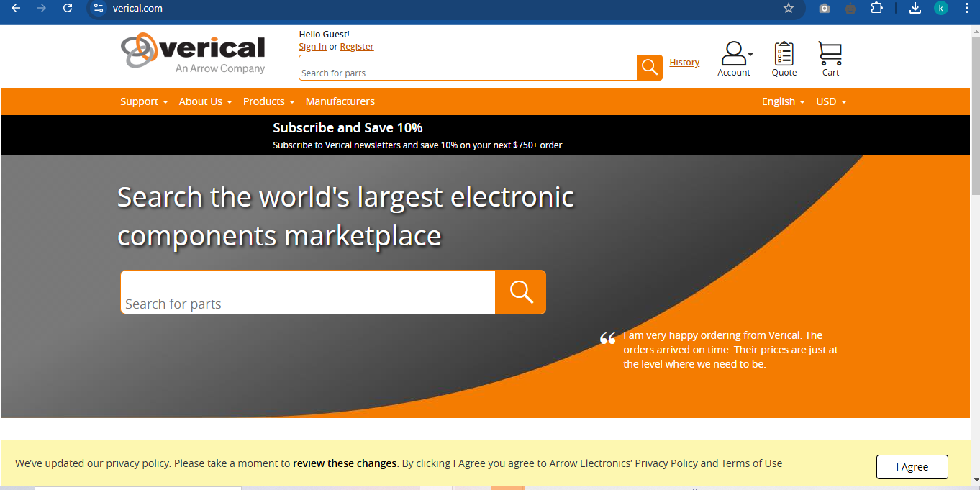Screen dimensions: 980x490
Task: Click hero large search magnifier button
Action: click(521, 292)
